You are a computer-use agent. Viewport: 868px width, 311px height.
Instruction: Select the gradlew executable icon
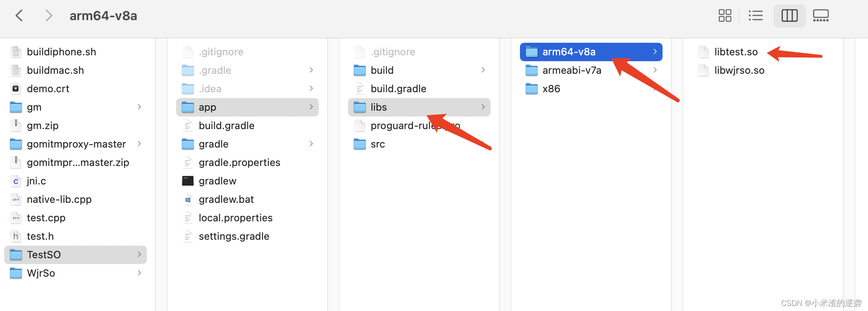click(188, 181)
